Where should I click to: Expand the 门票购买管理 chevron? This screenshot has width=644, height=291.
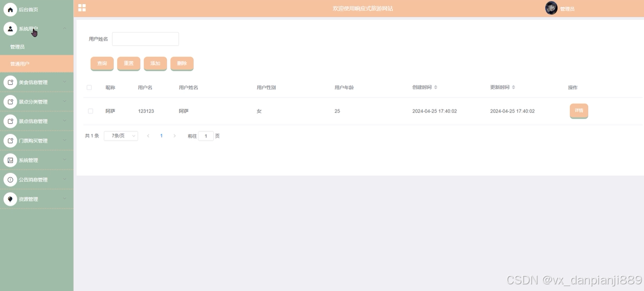[64, 140]
